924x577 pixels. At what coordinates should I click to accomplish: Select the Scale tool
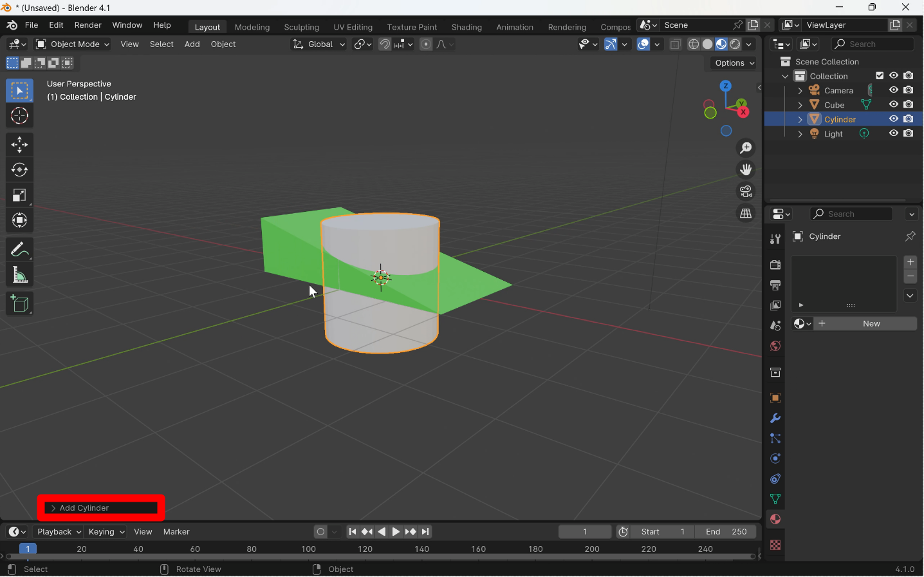click(19, 195)
